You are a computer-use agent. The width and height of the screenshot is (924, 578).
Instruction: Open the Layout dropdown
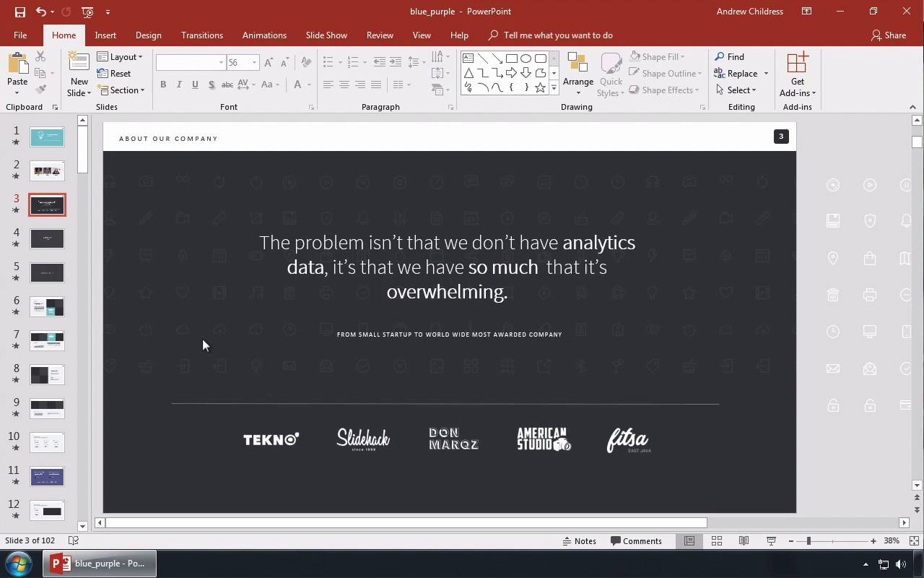click(120, 57)
